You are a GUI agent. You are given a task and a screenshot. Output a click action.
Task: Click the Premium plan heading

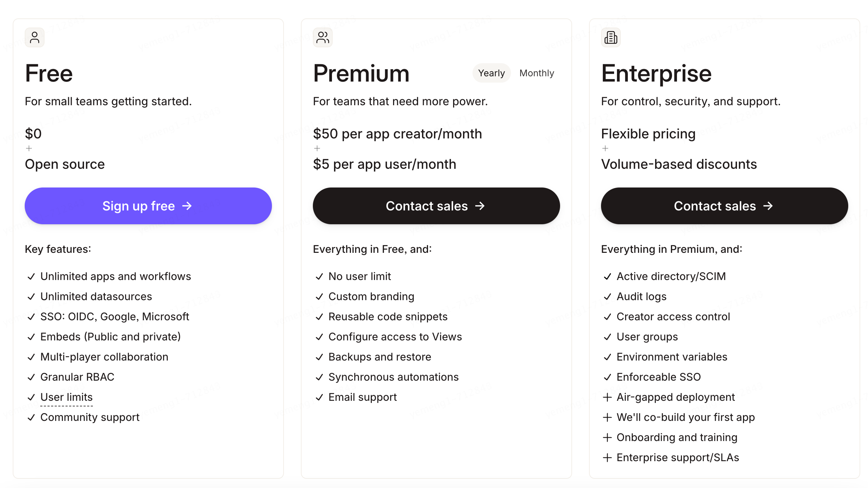pos(361,73)
